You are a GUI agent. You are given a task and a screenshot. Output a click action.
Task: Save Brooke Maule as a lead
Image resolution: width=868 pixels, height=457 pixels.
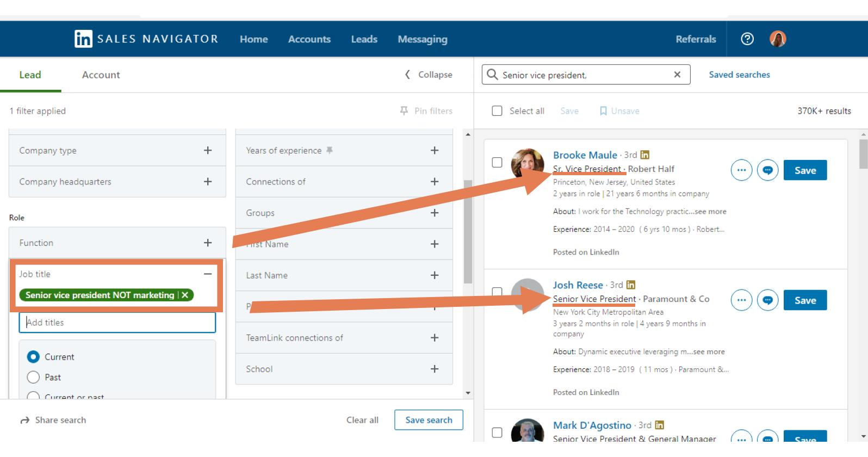[x=805, y=170]
